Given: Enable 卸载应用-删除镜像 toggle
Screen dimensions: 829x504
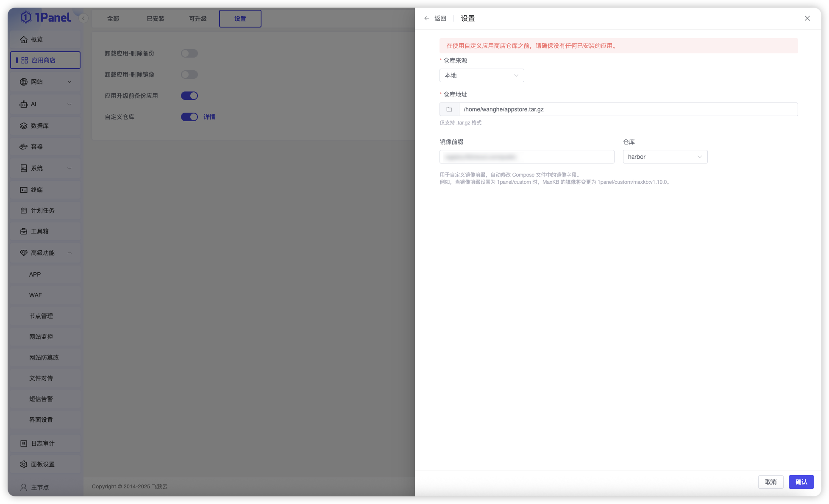Looking at the screenshot, I should click(x=189, y=75).
